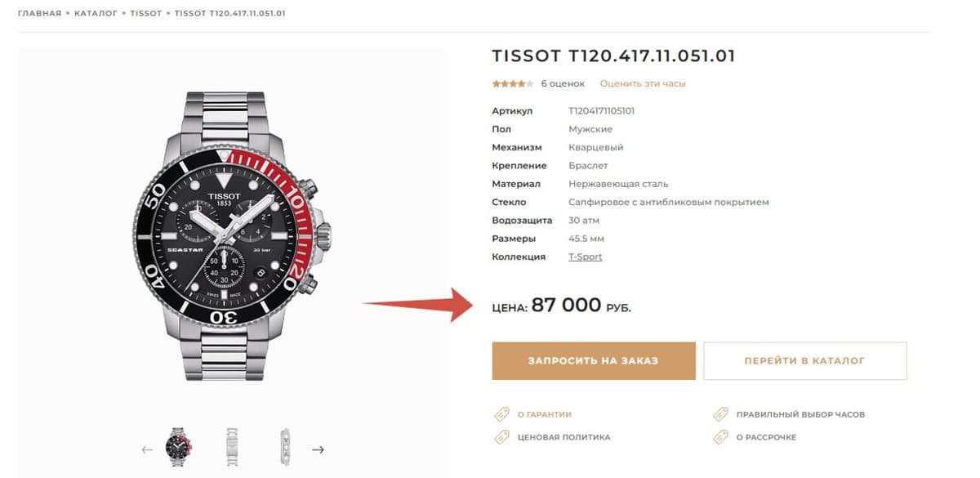
Task: Click the tag icon beside ПРАВИЛЬНЫЙ ВЫБОР ЧАСОВ
Action: click(719, 414)
